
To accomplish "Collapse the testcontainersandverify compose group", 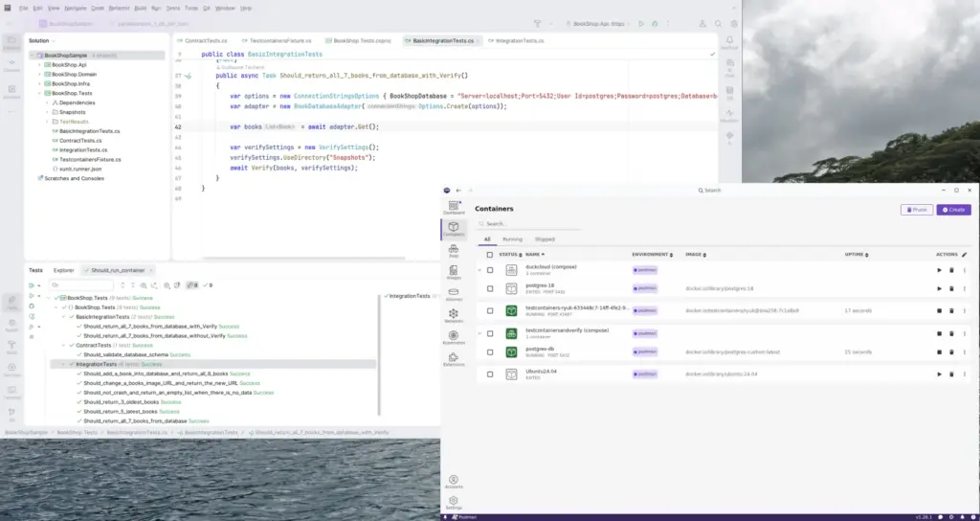I will [x=479, y=333].
